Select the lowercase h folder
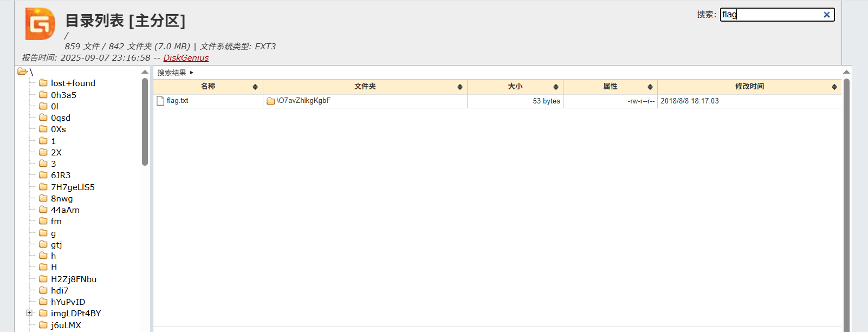 click(x=53, y=256)
